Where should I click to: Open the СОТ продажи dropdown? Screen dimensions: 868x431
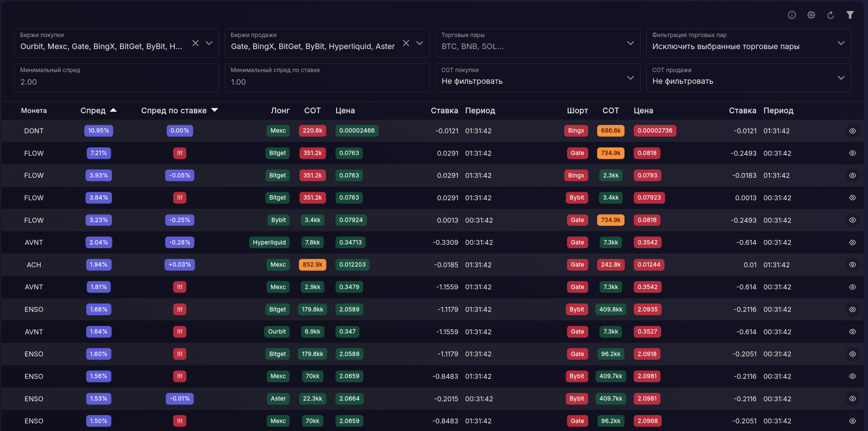coord(748,78)
